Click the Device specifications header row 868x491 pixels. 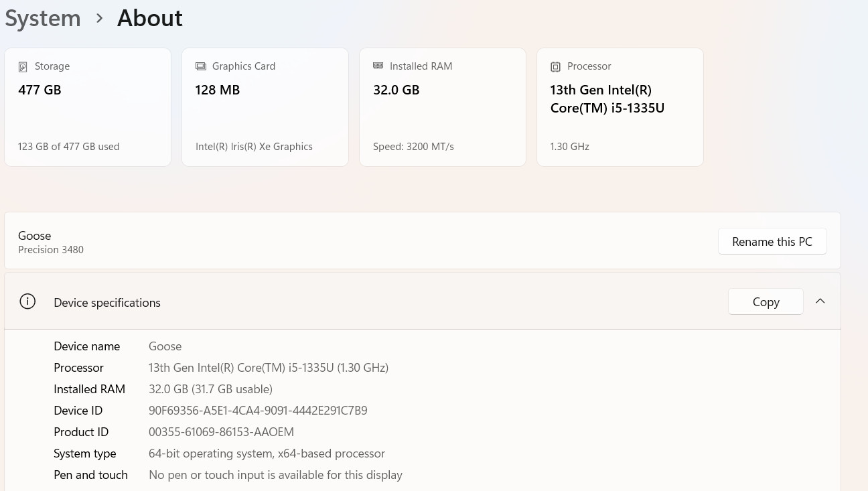423,301
